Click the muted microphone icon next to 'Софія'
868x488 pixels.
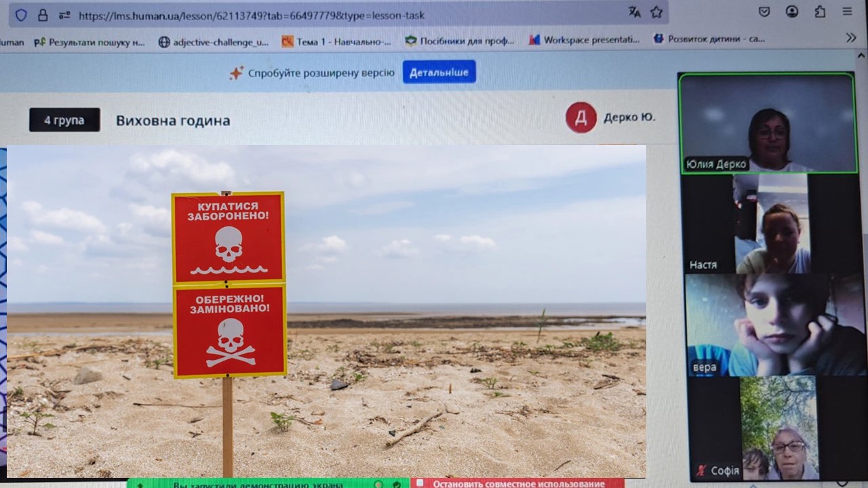(x=701, y=470)
